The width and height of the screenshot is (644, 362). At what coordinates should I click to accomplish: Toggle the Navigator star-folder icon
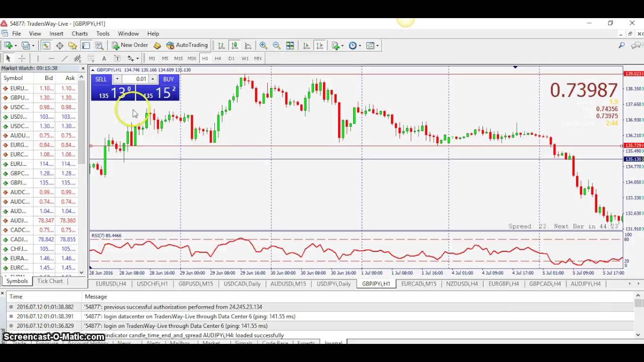tap(72, 45)
